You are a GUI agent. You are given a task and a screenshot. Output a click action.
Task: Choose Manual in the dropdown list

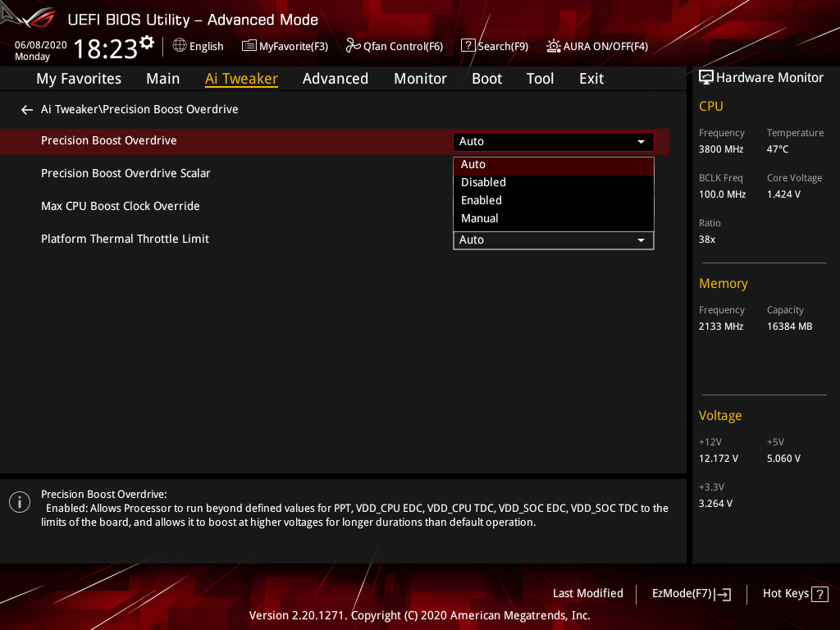point(554,218)
